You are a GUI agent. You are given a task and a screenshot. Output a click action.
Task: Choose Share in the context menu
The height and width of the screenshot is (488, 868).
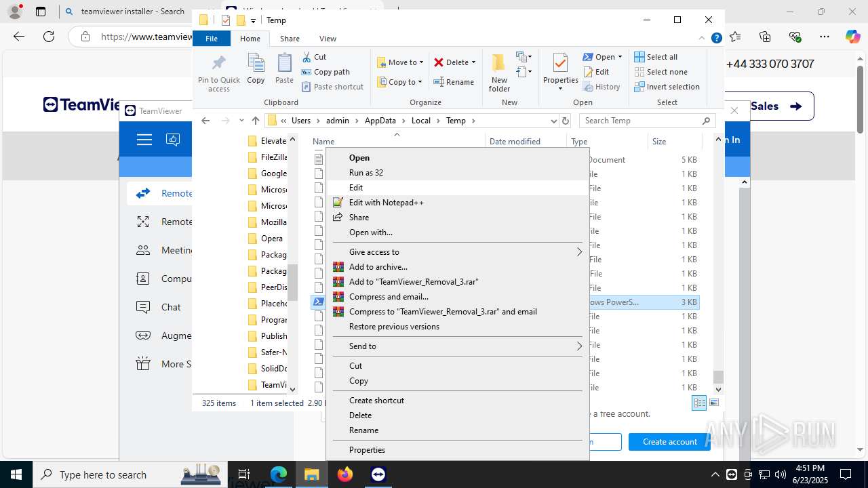(457, 217)
